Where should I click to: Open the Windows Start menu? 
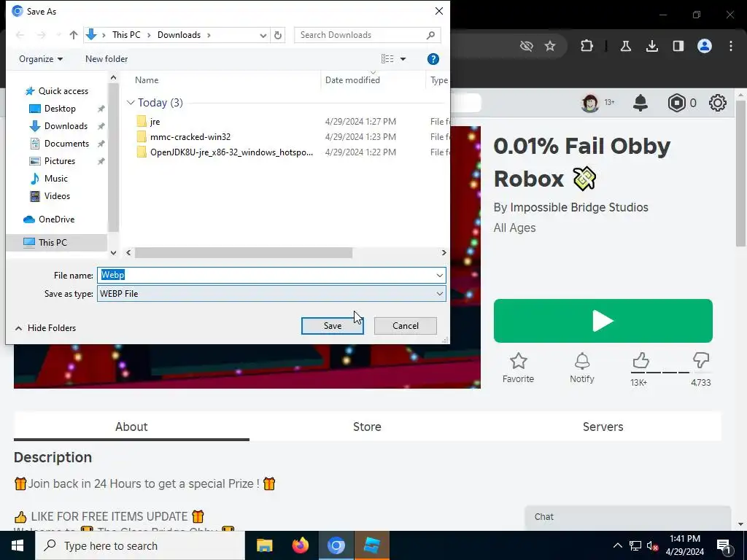coord(18,545)
